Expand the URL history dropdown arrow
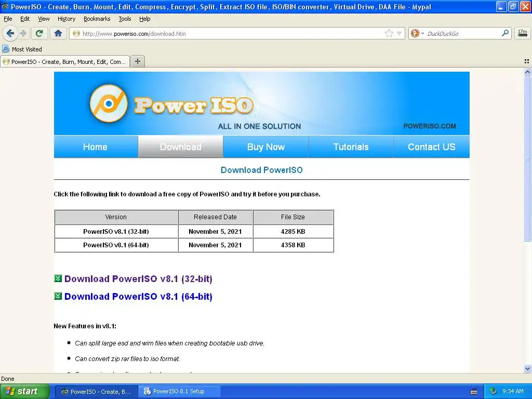Screen dimensions: 532x399 pyautogui.click(x=400, y=34)
